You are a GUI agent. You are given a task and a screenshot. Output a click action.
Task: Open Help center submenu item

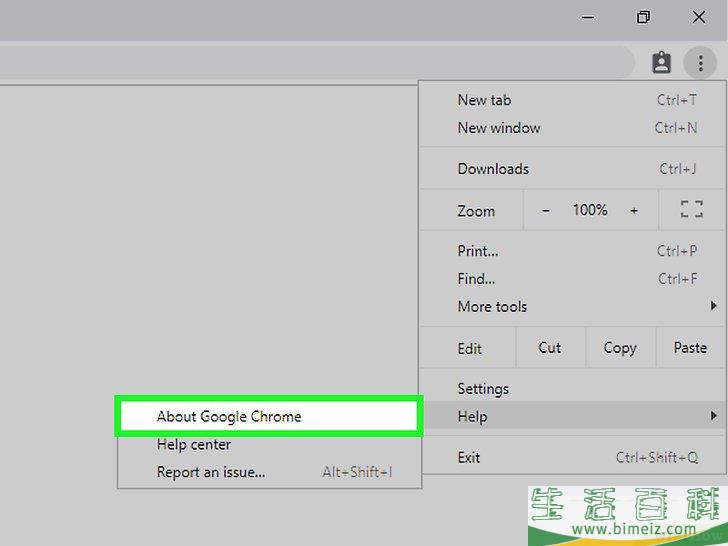pos(269,444)
